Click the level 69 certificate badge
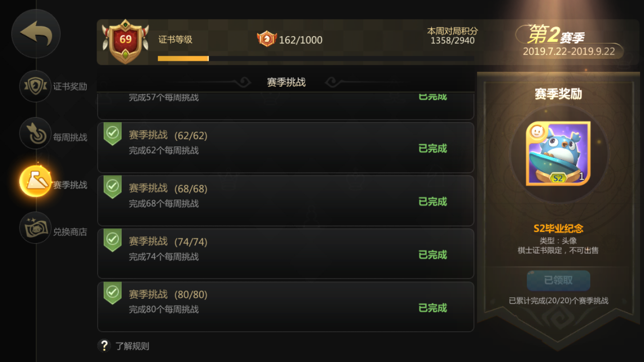644x362 pixels. pyautogui.click(x=125, y=41)
